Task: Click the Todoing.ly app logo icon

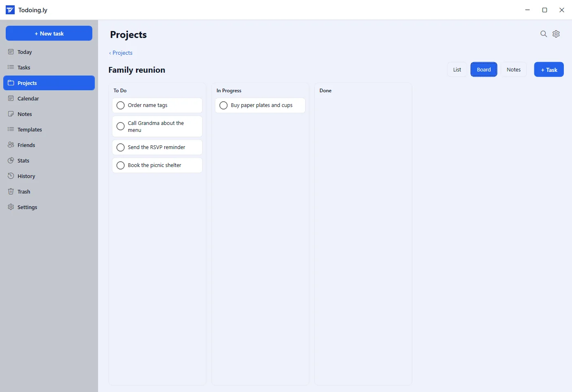Action: point(10,10)
